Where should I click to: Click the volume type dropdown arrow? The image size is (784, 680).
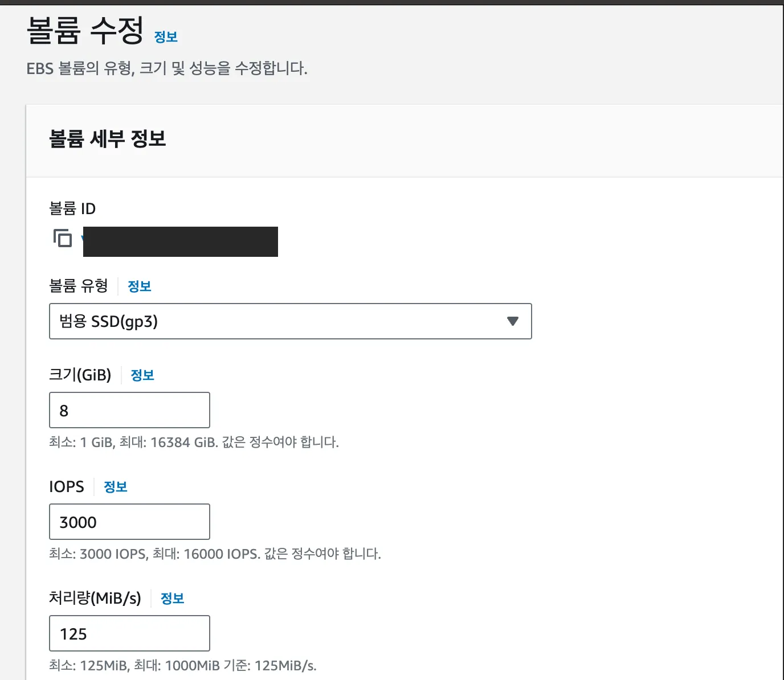[513, 321]
